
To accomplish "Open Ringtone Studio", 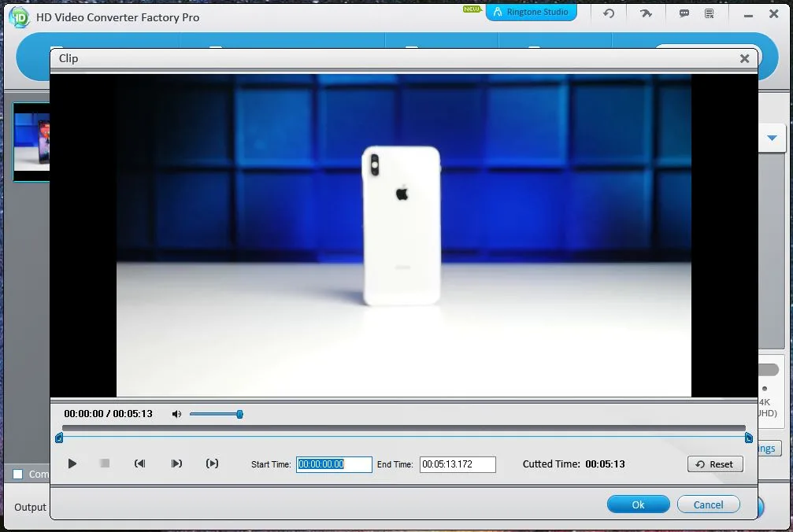I will [x=531, y=12].
